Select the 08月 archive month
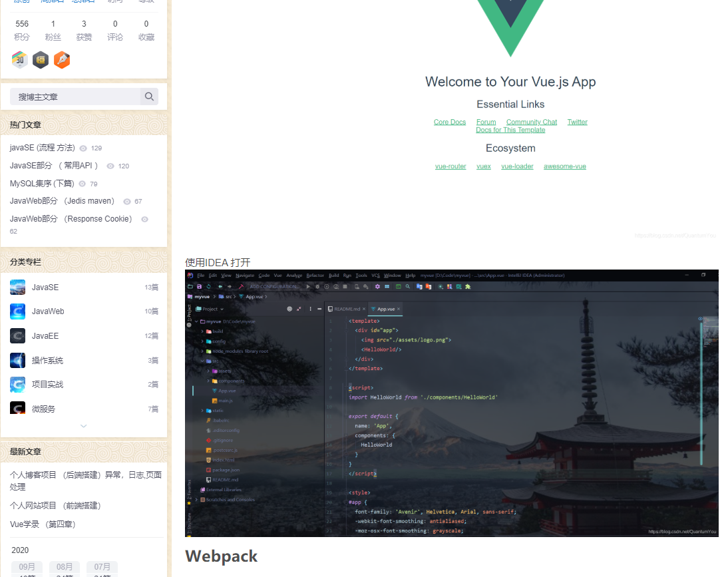The image size is (728, 577). click(65, 567)
